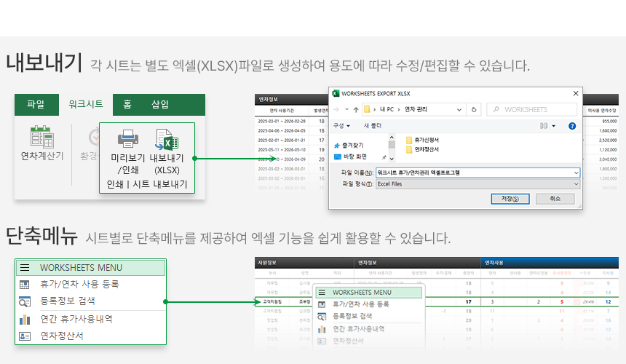Click the 즐겨찾기 star in the navigation pane
Viewport: 626px width, 364px height.
[x=337, y=146]
